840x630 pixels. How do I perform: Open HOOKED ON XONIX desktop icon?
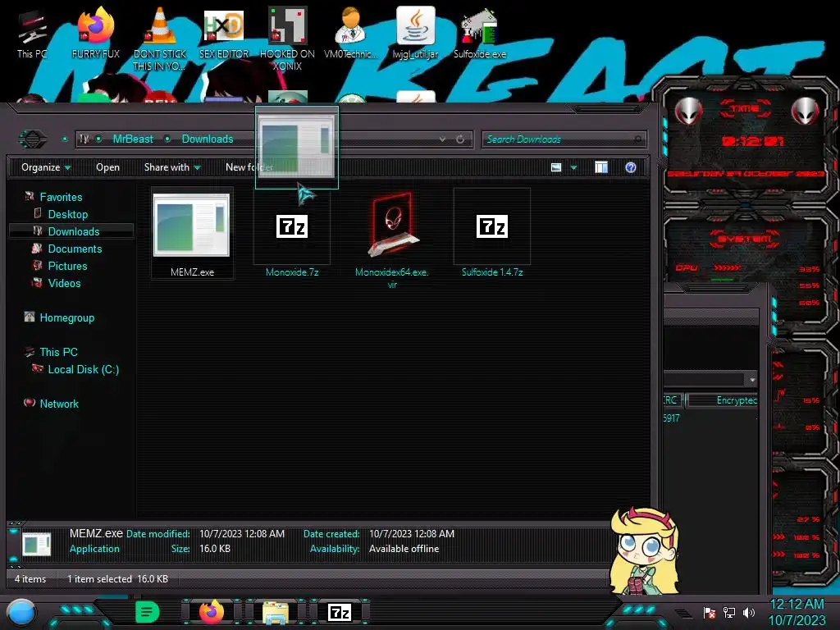(x=287, y=39)
